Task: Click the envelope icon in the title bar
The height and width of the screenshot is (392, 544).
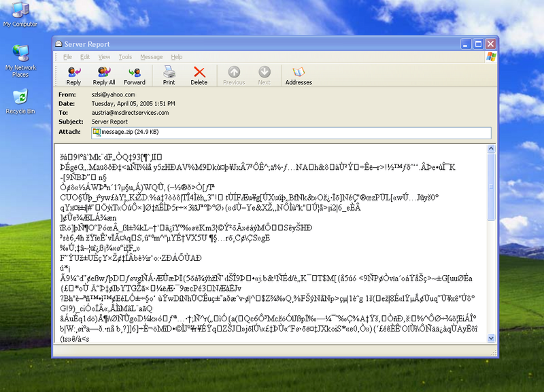Action: 58,44
